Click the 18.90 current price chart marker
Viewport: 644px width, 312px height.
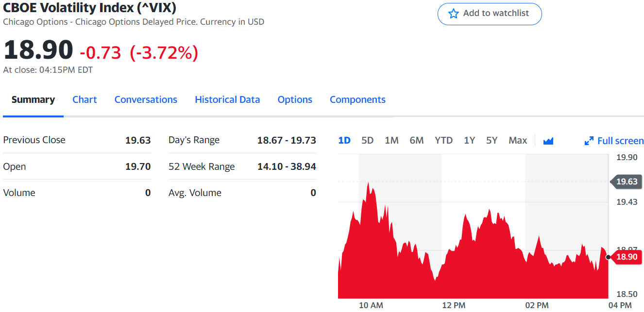pos(626,257)
